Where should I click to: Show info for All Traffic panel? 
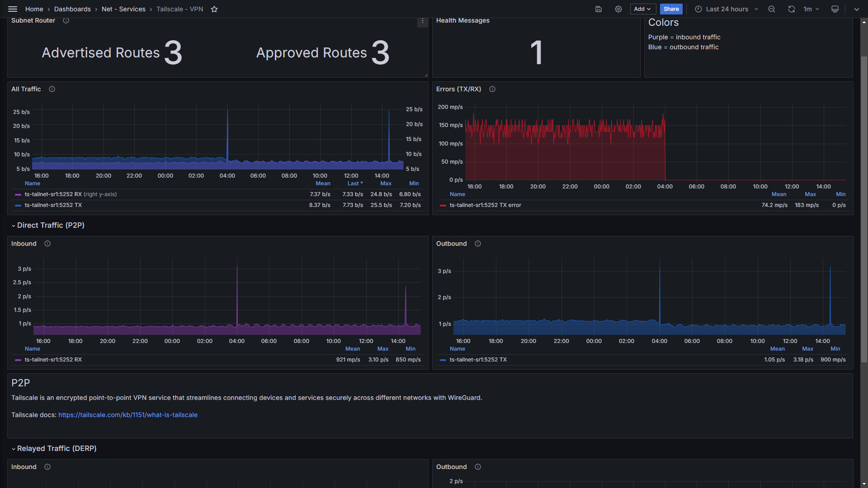point(52,89)
